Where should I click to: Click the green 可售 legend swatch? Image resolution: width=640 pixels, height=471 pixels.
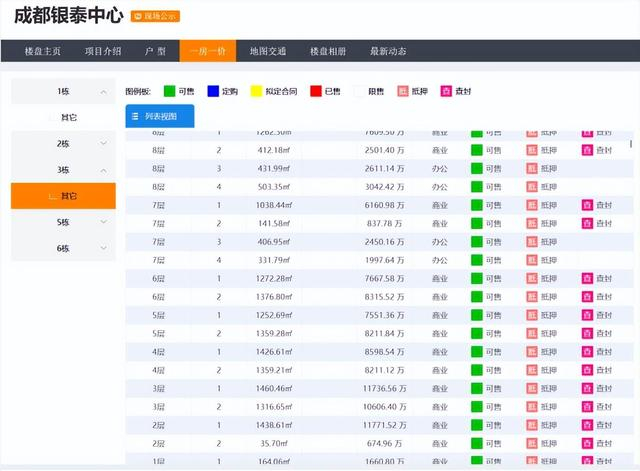tap(169, 91)
